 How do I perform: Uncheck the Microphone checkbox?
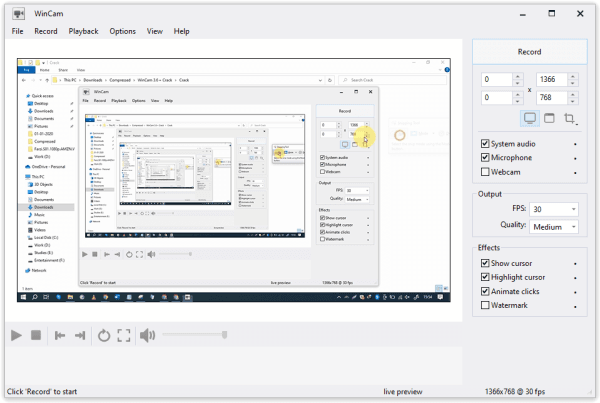pyautogui.click(x=485, y=157)
